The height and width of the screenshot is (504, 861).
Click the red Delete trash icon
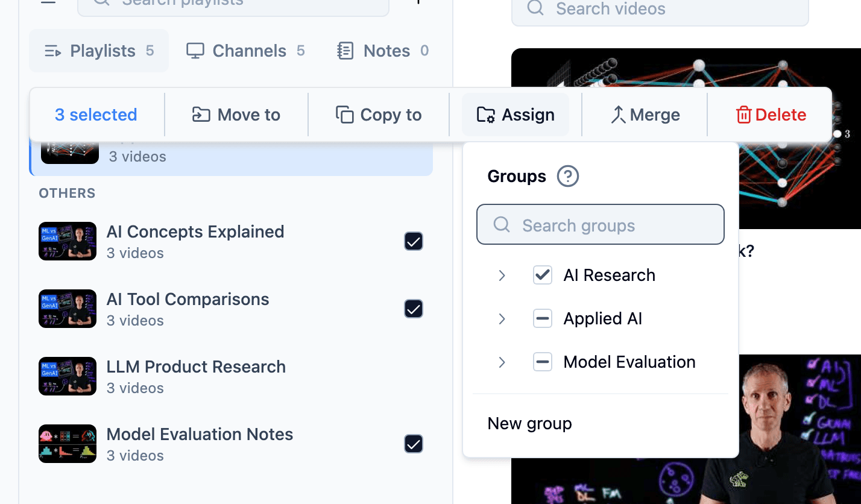coord(744,115)
